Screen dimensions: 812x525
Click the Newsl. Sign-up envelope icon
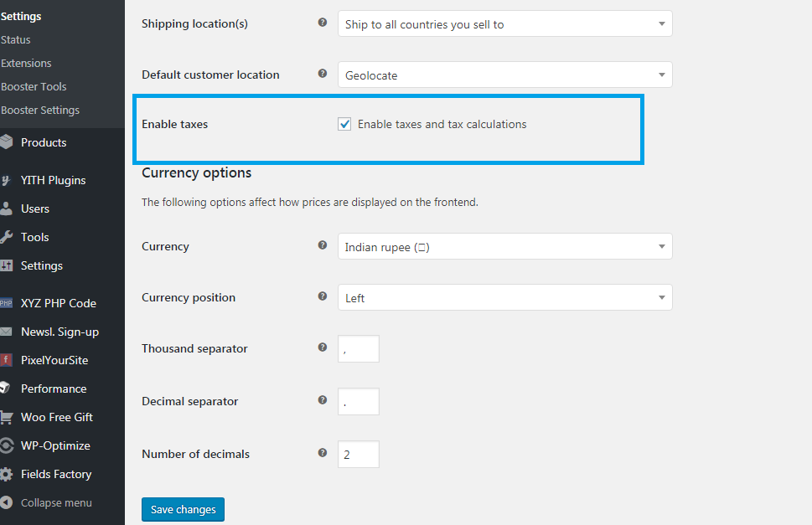pyautogui.click(x=6, y=332)
